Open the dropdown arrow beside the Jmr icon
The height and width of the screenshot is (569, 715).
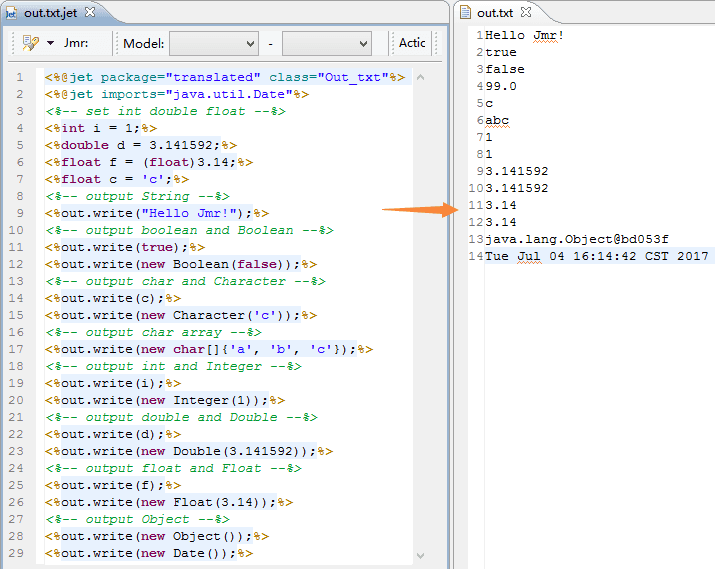[x=50, y=43]
